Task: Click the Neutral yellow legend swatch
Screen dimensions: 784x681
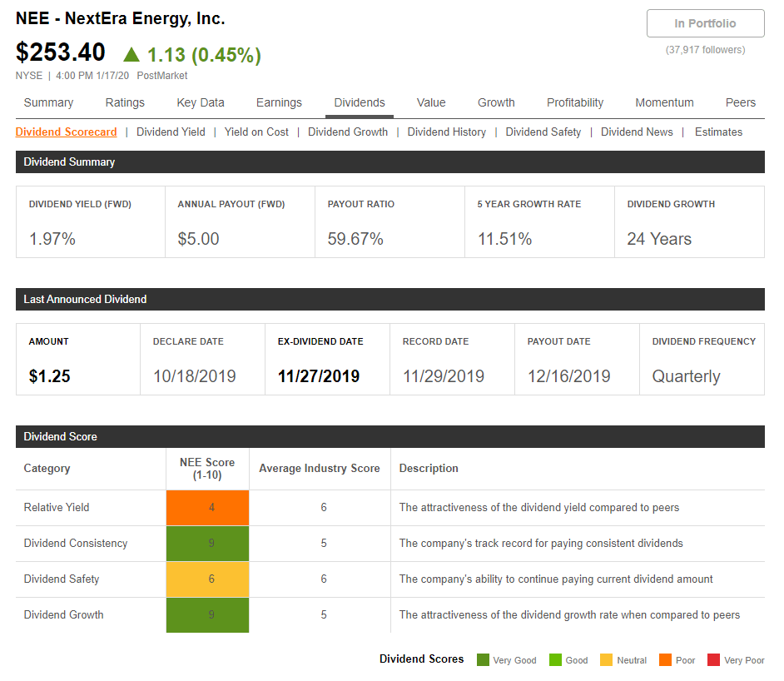Action: coord(606,660)
